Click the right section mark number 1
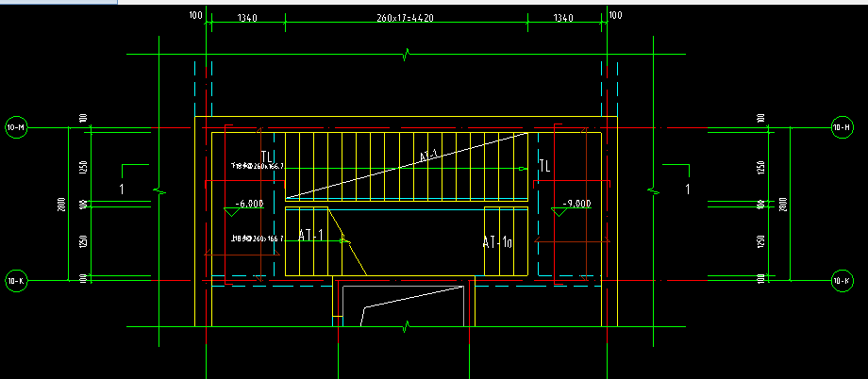The height and width of the screenshot is (379, 868). [688, 189]
